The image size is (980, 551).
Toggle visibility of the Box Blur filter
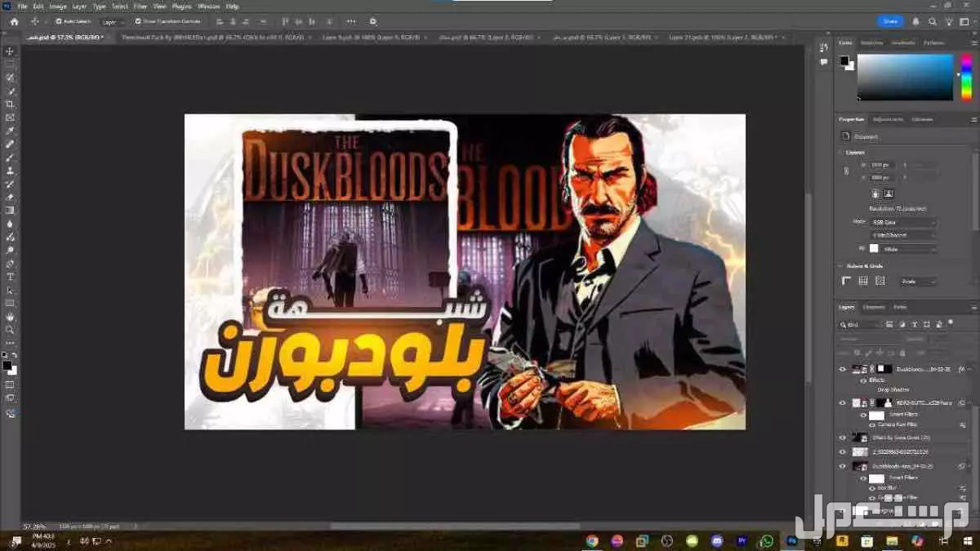coord(873,487)
